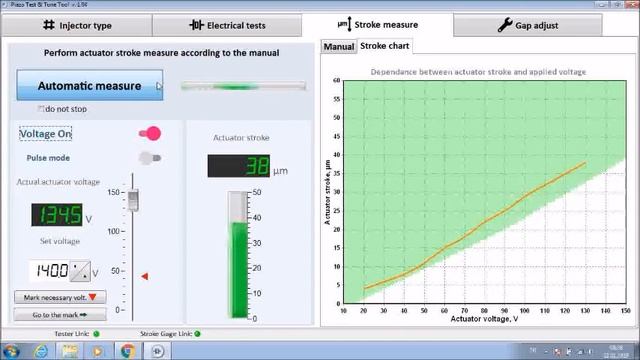Image resolution: width=640 pixels, height=360 pixels.
Task: Open the Windows Start menu
Action: [x=11, y=351]
